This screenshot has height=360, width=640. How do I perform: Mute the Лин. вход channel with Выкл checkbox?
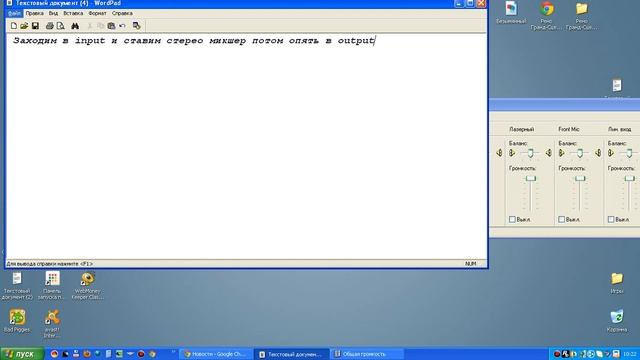coord(611,219)
